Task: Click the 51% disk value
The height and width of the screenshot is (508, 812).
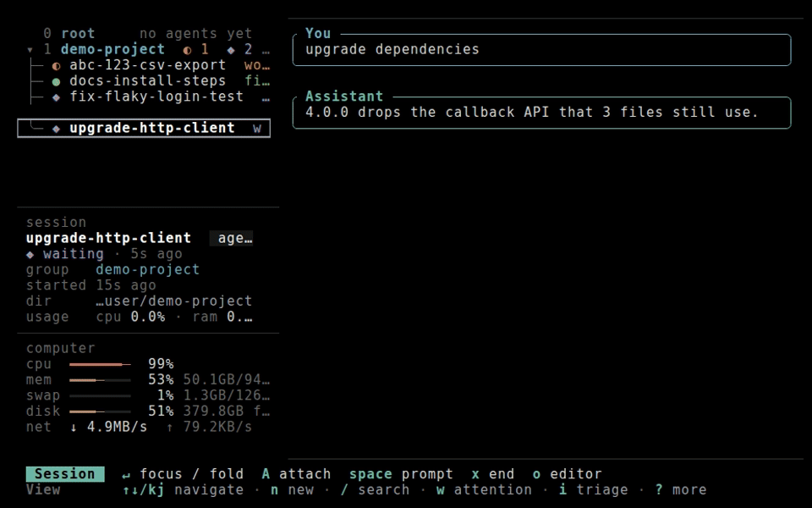Action: coord(161,411)
